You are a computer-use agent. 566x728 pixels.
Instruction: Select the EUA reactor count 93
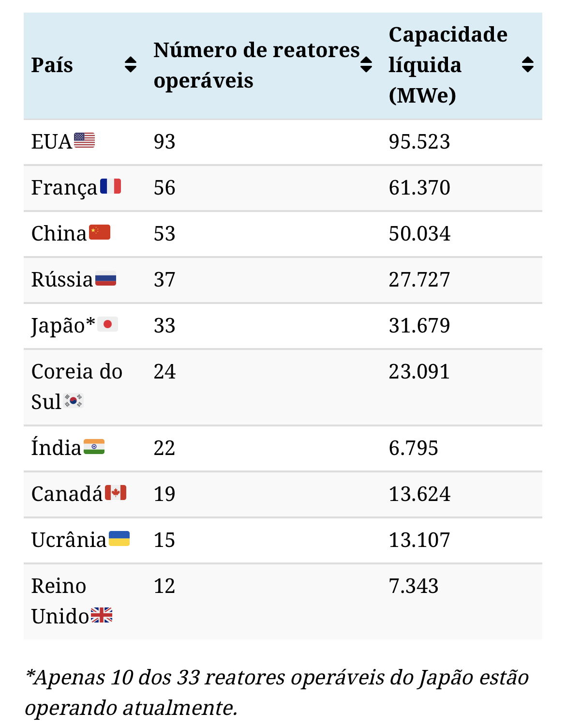point(164,142)
